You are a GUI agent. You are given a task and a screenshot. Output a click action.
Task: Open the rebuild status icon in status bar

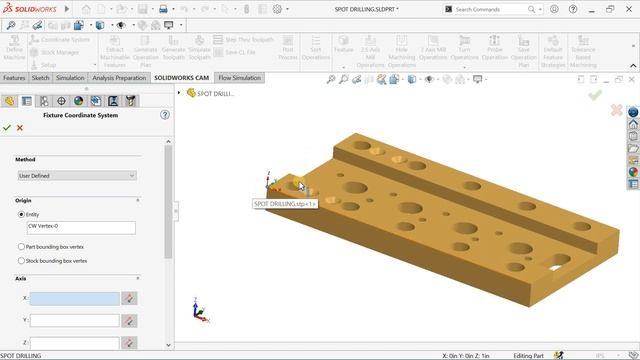tap(558, 356)
